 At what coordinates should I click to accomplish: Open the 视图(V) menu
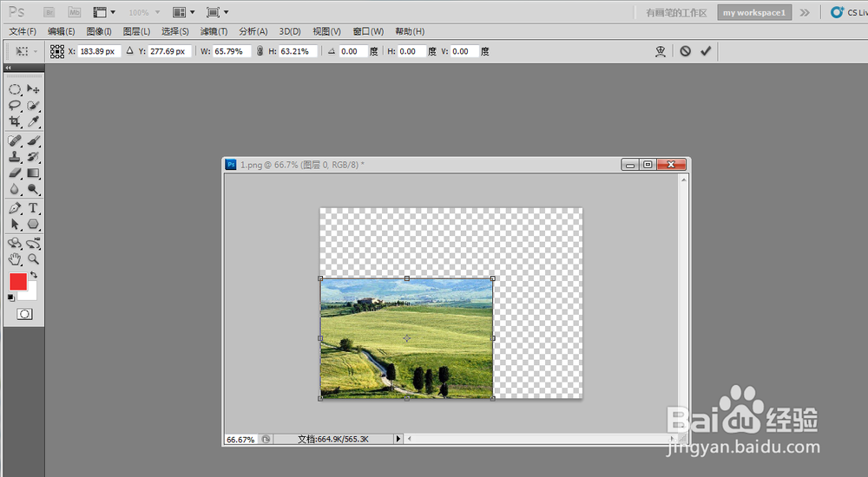click(326, 31)
